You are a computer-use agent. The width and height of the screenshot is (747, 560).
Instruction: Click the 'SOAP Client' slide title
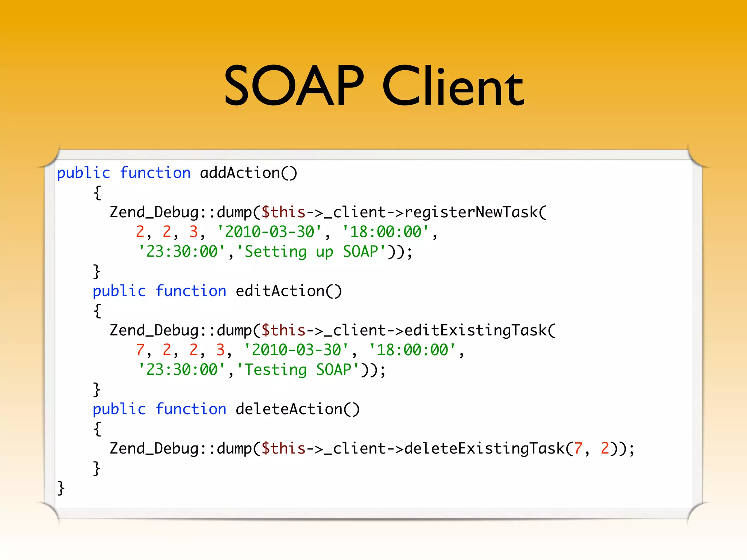(374, 86)
